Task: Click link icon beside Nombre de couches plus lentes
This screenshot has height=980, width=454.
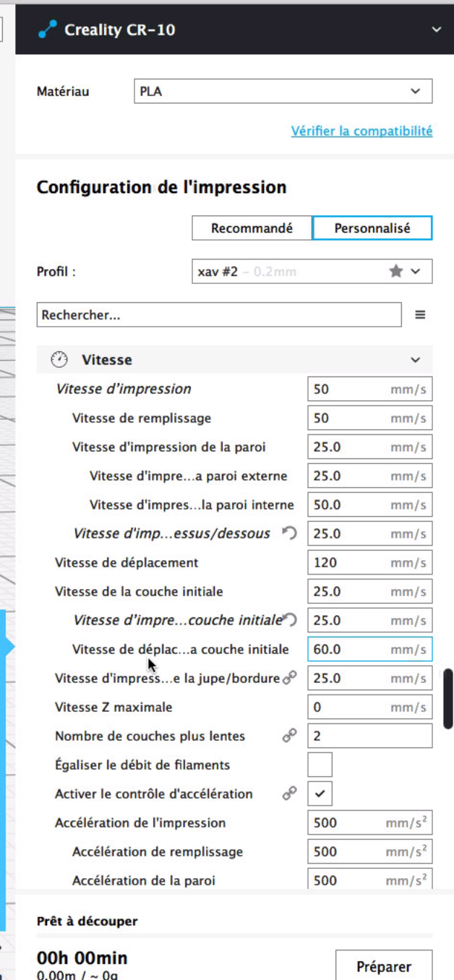Action: coord(289,735)
